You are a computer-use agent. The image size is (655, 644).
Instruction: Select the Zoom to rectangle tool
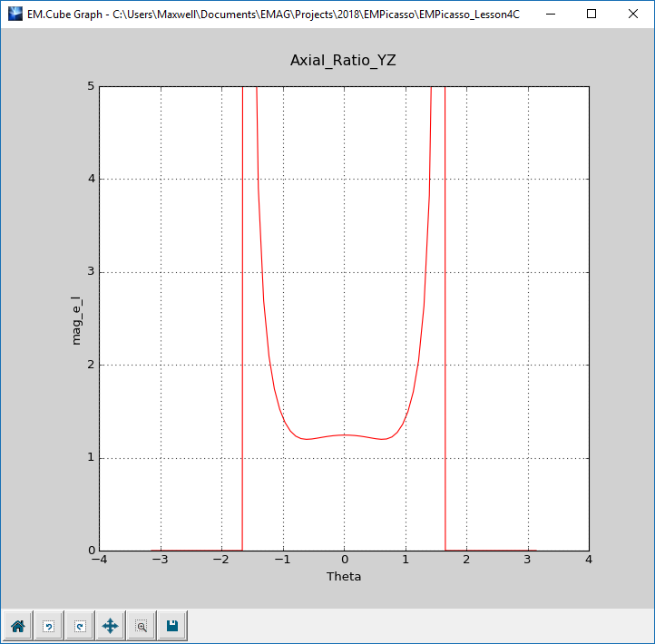click(x=141, y=626)
